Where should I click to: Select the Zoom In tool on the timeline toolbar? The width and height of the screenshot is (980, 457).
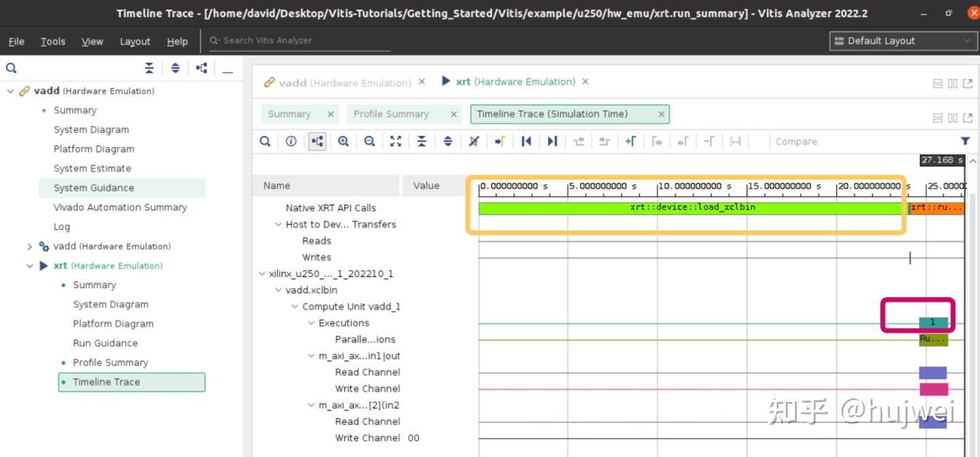(x=343, y=141)
